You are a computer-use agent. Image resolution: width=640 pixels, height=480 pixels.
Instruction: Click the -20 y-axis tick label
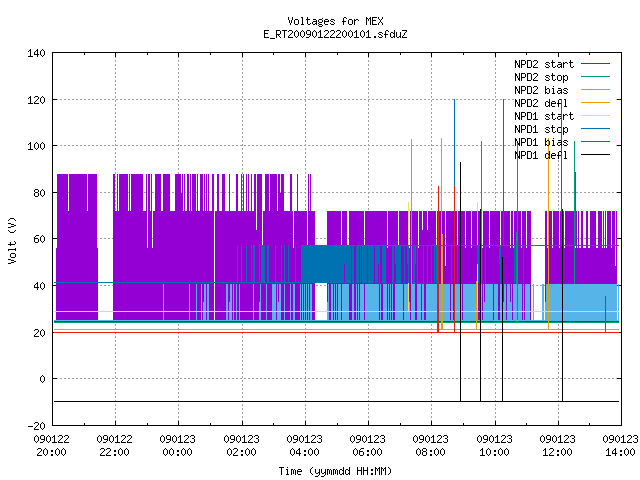pyautogui.click(x=36, y=426)
